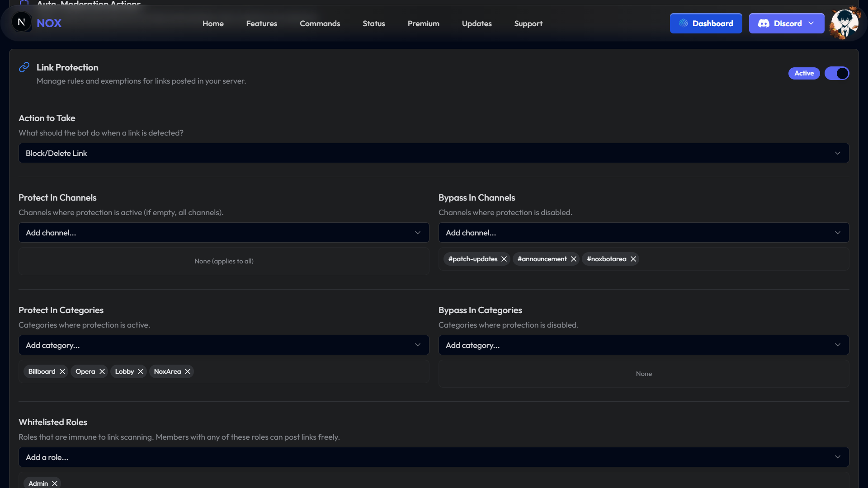Click the NOX brand name link
Image resolution: width=868 pixels, height=488 pixels.
[x=49, y=23]
